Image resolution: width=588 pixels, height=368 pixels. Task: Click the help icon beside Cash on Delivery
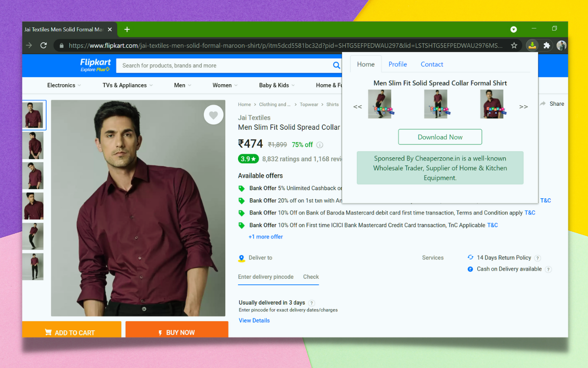548,270
